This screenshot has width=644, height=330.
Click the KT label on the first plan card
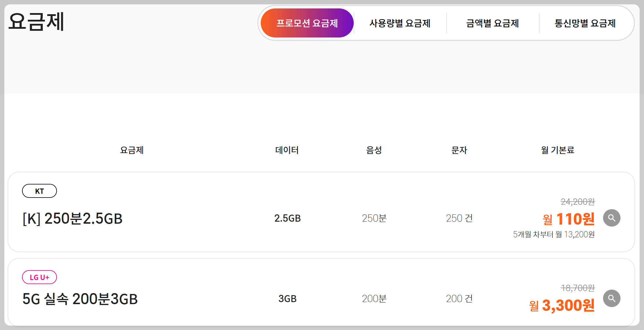pyautogui.click(x=39, y=191)
